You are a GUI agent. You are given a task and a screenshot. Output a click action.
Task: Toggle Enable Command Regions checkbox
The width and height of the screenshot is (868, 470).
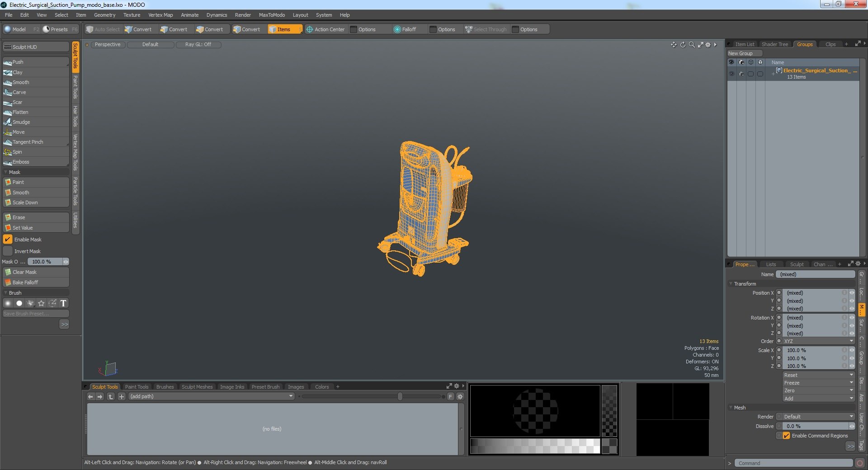[787, 436]
